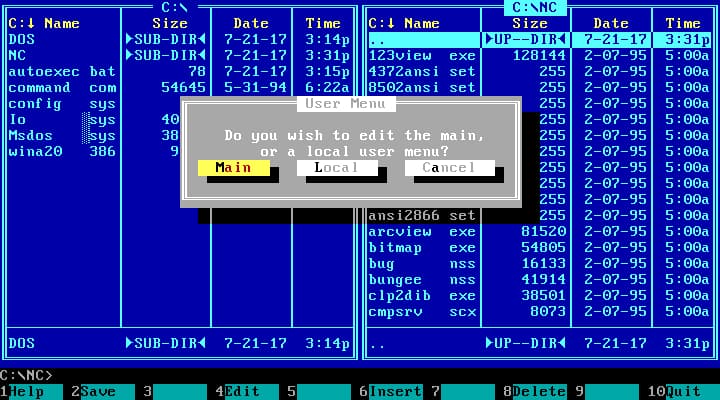Click the right panel Name column header

pyautogui.click(x=422, y=23)
